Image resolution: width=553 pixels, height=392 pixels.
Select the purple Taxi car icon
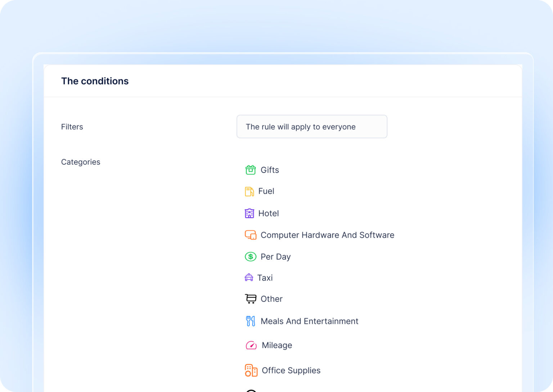click(249, 278)
